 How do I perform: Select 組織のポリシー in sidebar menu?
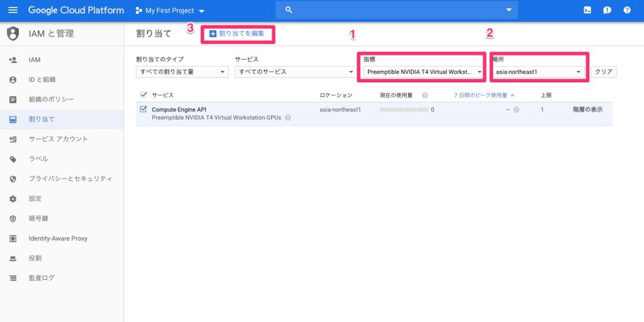coord(51,99)
